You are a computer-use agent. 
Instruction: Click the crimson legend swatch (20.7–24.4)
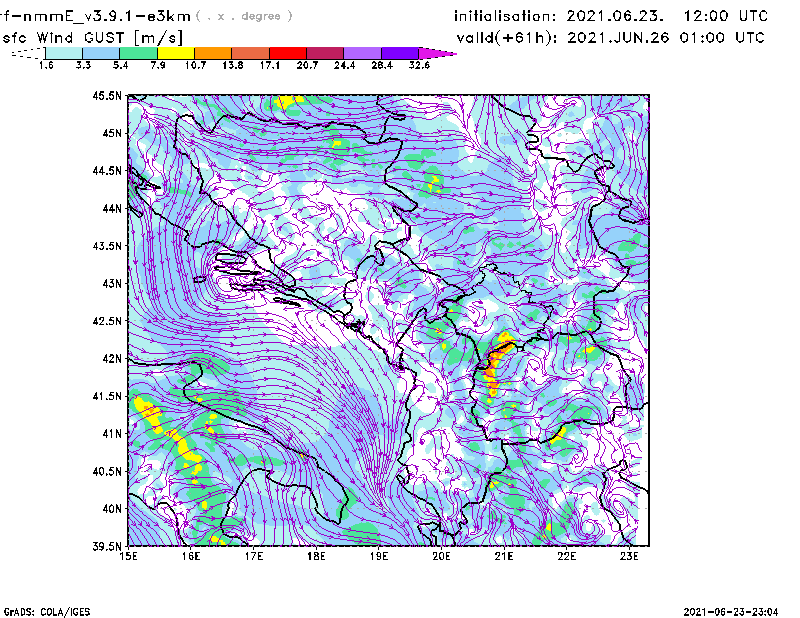325,53
